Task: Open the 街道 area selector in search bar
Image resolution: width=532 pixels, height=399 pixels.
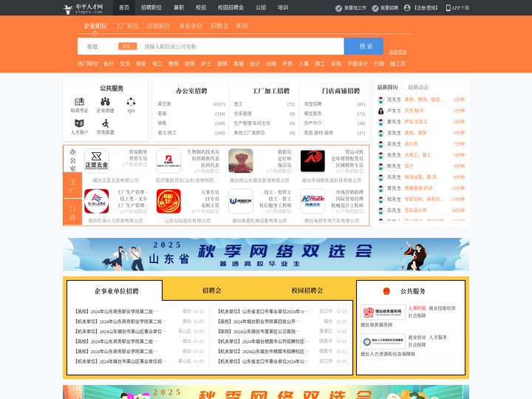Action: (92, 47)
